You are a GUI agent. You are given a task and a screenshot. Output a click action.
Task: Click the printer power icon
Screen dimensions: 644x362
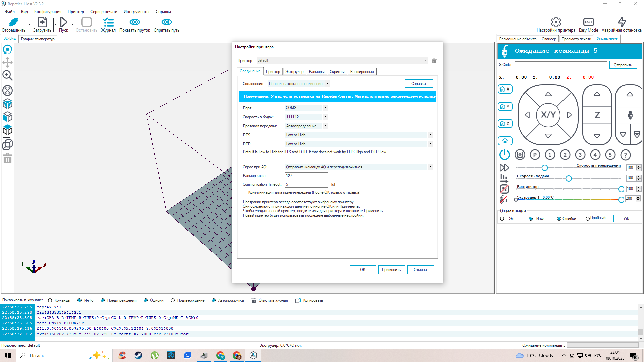504,155
